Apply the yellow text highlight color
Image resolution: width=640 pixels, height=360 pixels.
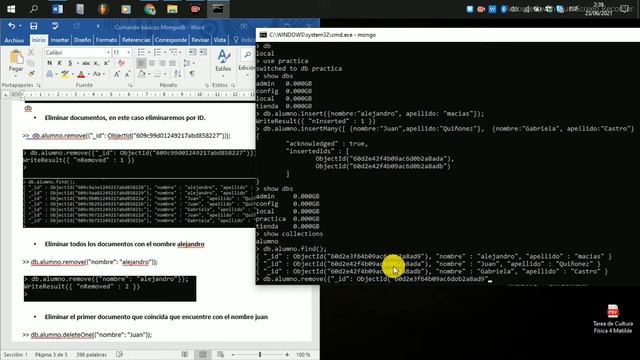[x=64, y=74]
